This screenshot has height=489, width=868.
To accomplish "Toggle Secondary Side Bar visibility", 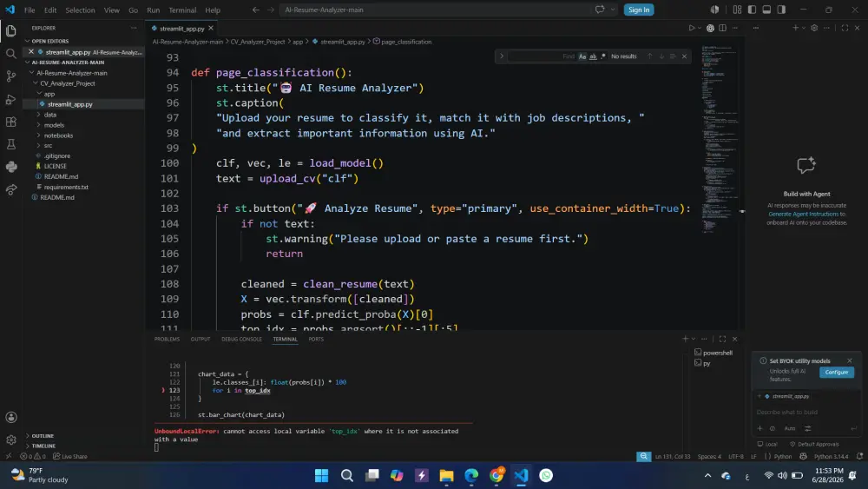I will tap(781, 10).
